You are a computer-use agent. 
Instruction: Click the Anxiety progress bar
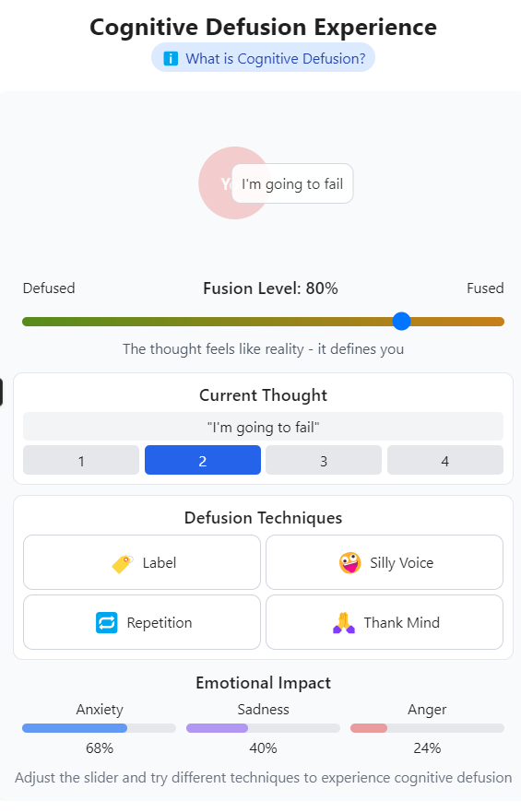pyautogui.click(x=99, y=728)
